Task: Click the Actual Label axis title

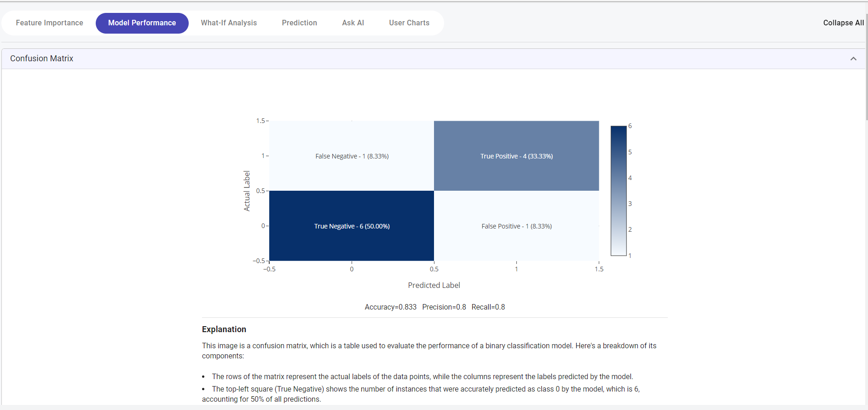Action: pos(247,191)
